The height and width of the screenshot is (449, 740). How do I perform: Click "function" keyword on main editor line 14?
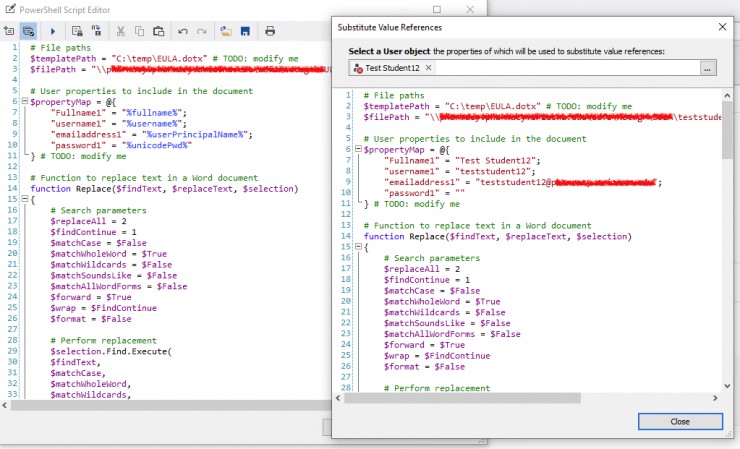pos(50,188)
